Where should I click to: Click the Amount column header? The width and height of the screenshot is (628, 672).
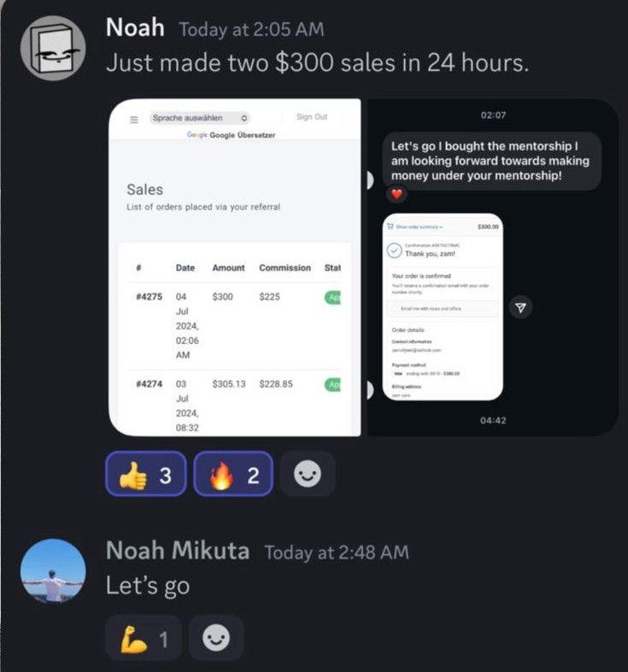(x=228, y=268)
